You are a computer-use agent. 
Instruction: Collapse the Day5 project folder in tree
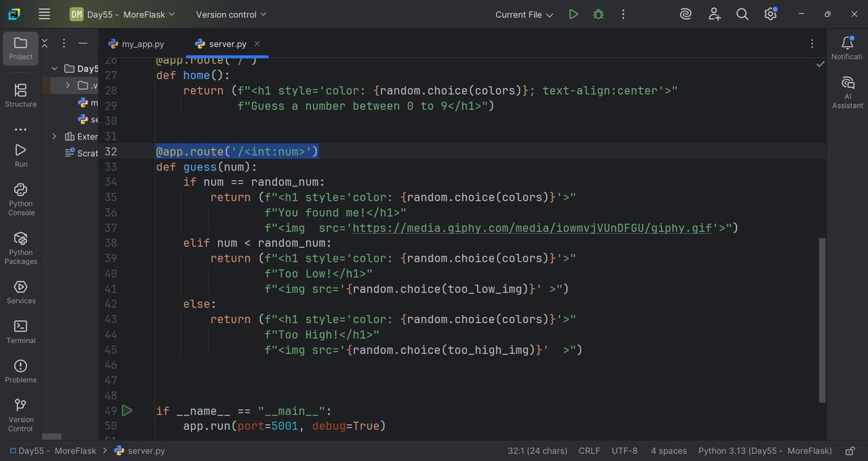point(54,69)
